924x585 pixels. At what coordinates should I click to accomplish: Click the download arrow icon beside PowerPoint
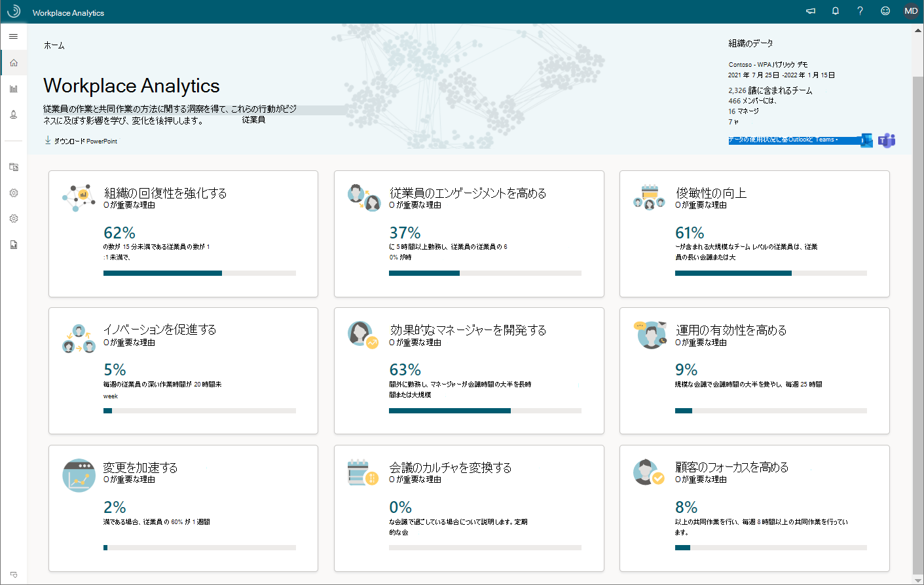coord(48,140)
